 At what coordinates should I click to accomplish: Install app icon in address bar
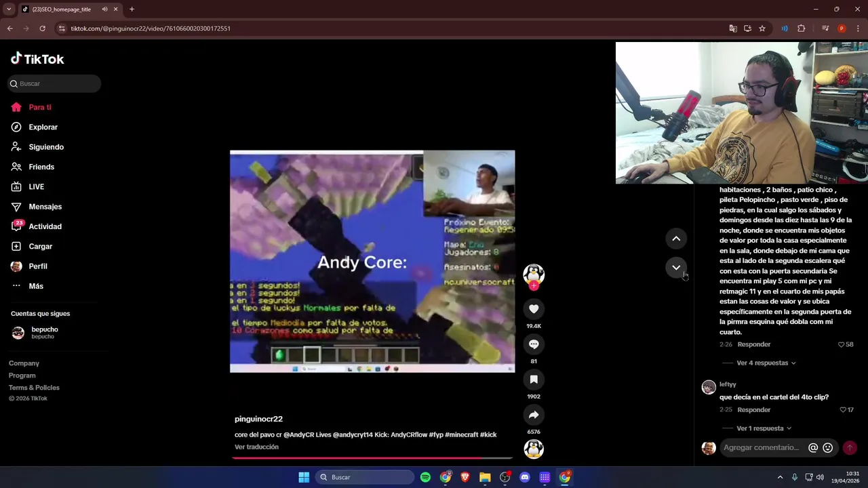coord(747,28)
